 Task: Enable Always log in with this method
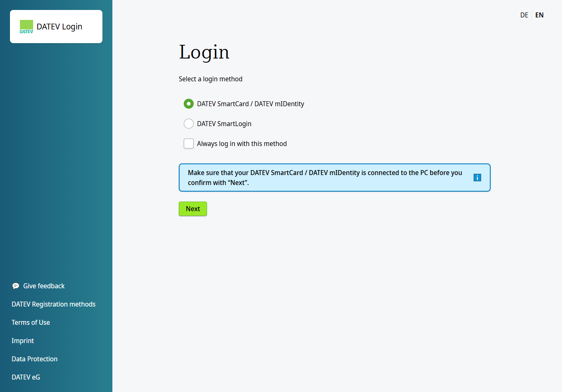point(189,144)
